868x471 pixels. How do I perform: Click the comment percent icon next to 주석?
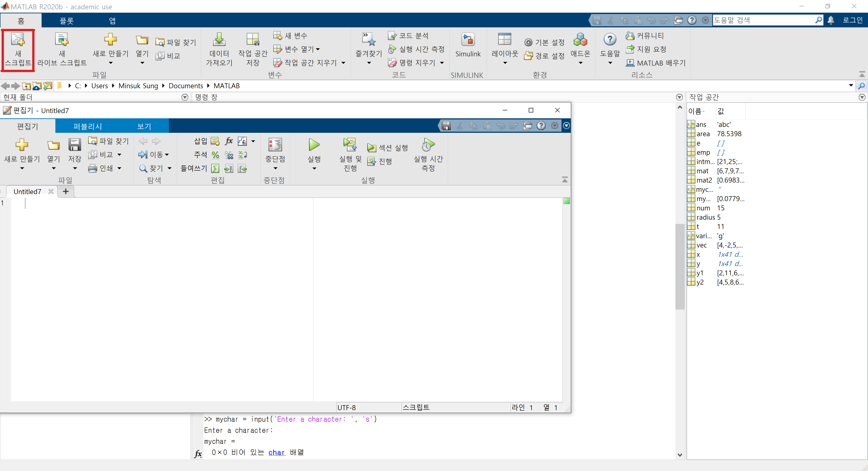[215, 155]
